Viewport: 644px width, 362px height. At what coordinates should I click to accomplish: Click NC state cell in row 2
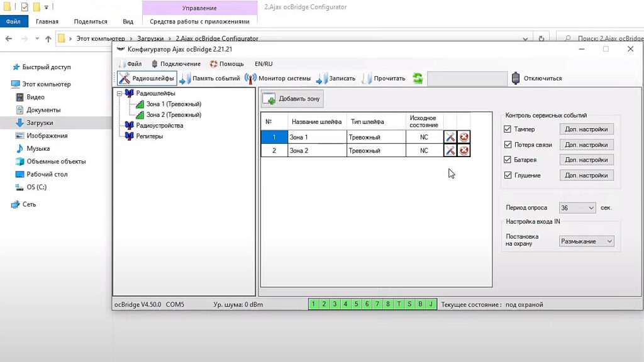click(x=425, y=151)
